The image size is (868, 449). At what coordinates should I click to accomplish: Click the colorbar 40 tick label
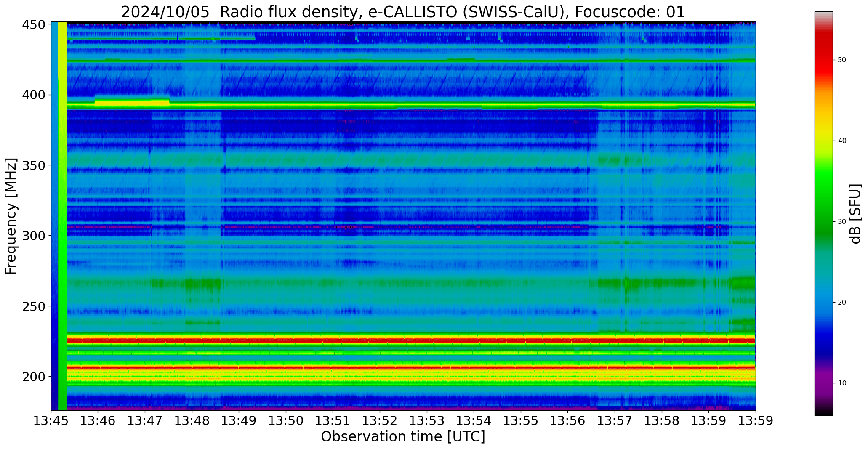pyautogui.click(x=842, y=141)
